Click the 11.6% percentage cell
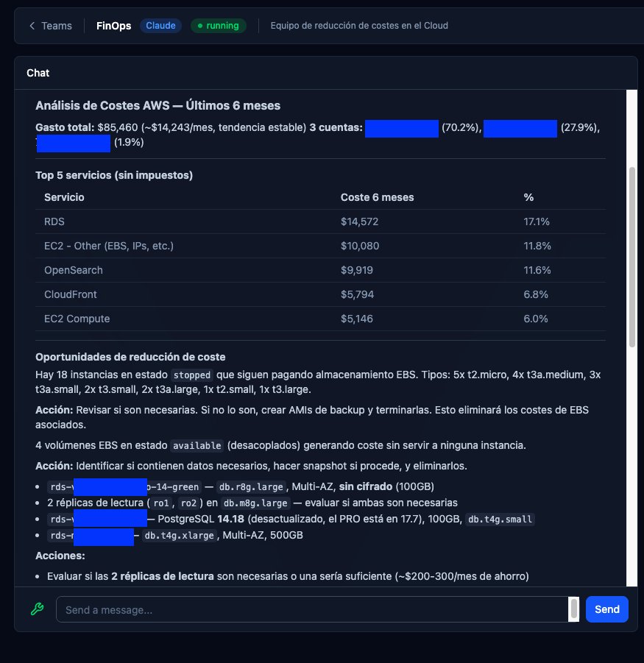Viewport: 644px width, 663px height. tap(537, 270)
